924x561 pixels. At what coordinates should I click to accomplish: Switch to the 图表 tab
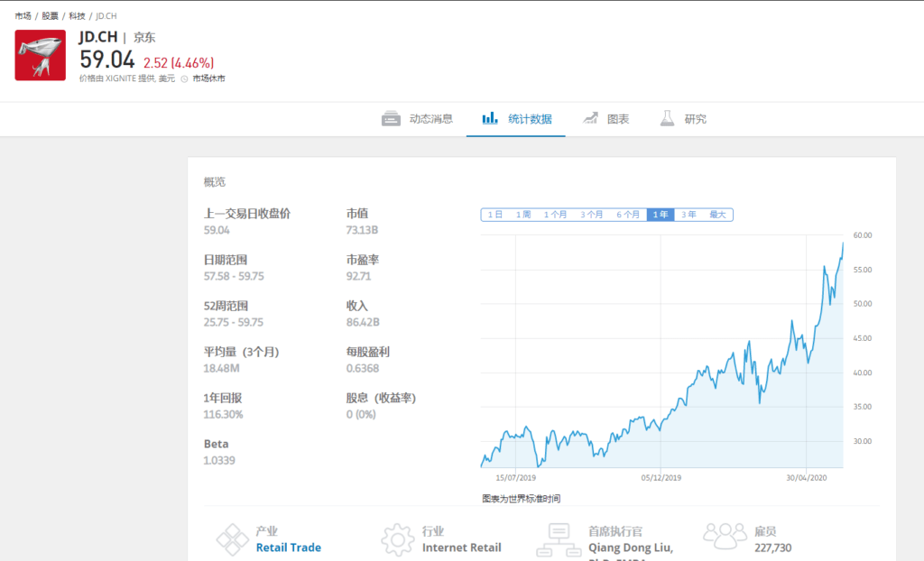point(605,119)
